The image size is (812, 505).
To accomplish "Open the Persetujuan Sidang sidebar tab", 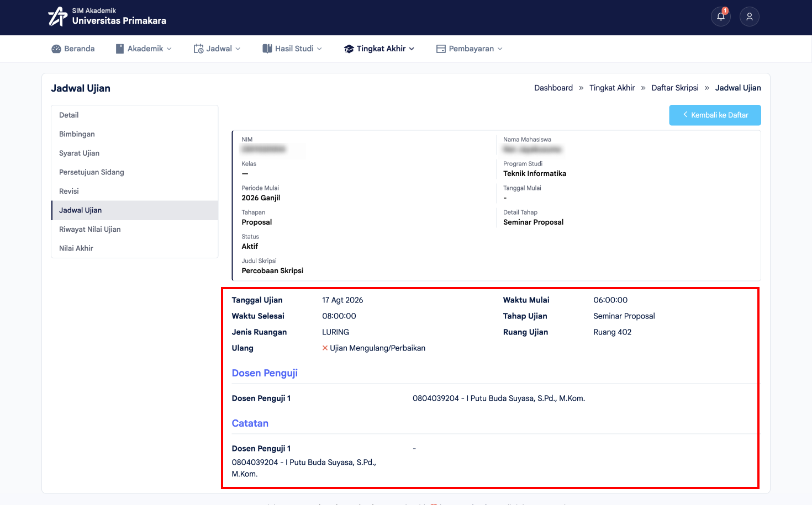I will (x=135, y=172).
